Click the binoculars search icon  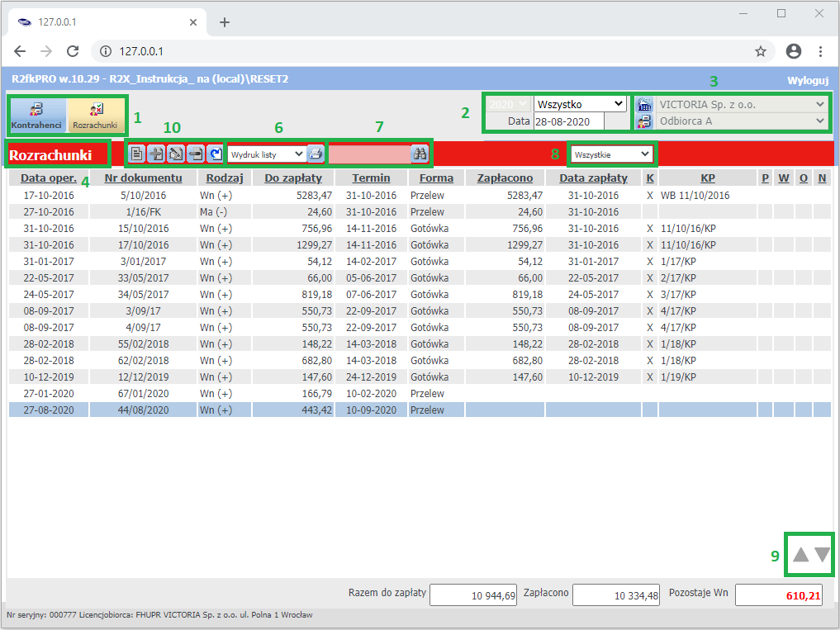(x=420, y=154)
